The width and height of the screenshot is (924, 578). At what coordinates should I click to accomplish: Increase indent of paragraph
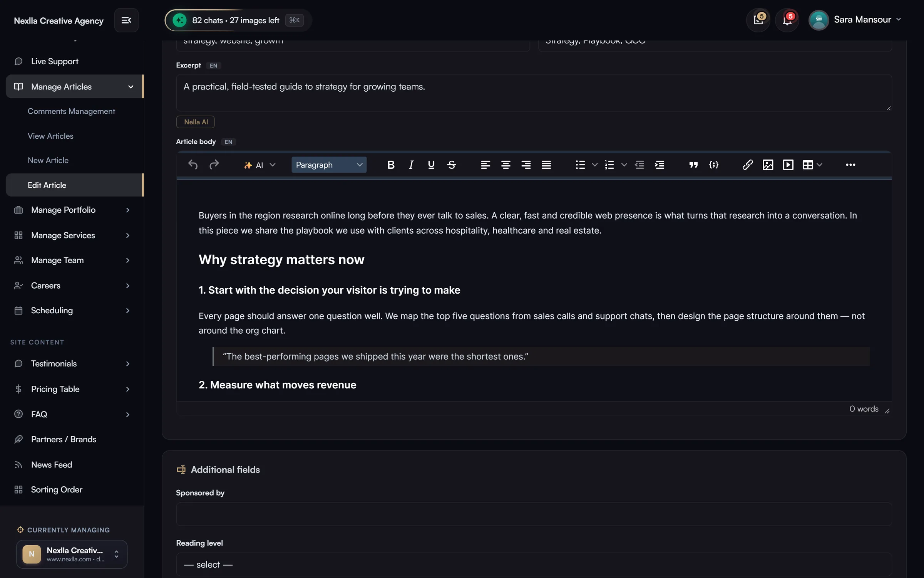(660, 165)
